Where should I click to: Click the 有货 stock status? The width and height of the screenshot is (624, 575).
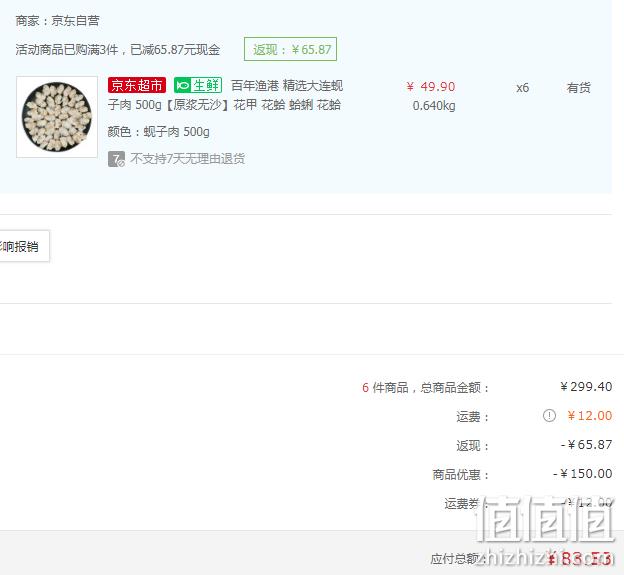579,88
